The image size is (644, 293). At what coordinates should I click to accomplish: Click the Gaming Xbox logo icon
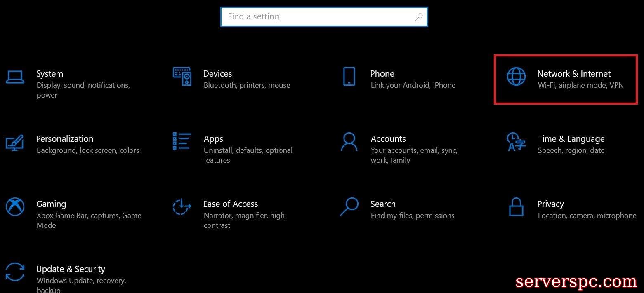point(15,207)
